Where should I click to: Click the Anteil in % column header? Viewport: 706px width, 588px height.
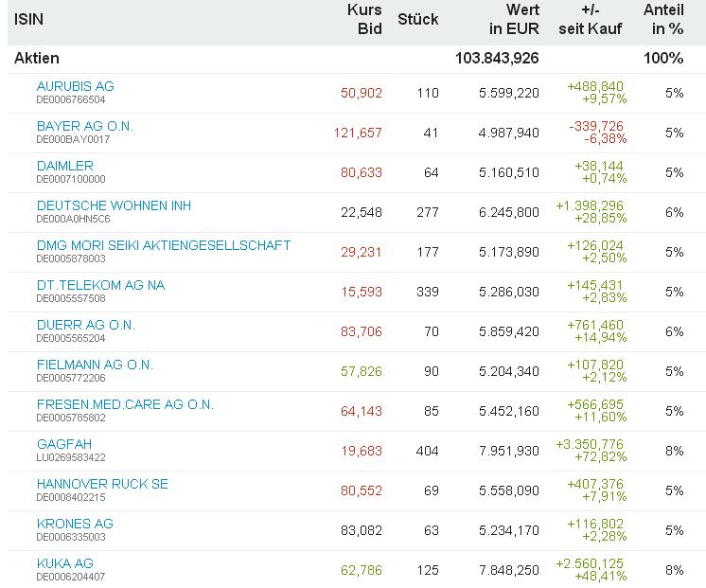click(x=663, y=19)
